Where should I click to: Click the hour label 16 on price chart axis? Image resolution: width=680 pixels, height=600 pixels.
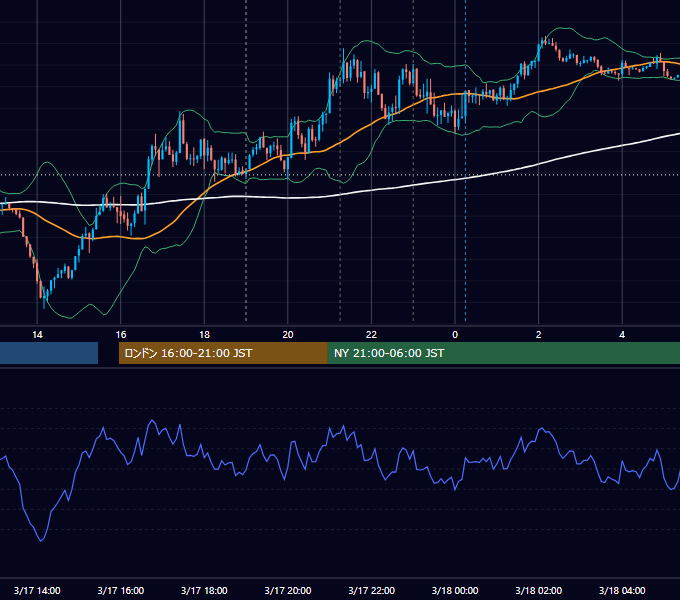[121, 335]
